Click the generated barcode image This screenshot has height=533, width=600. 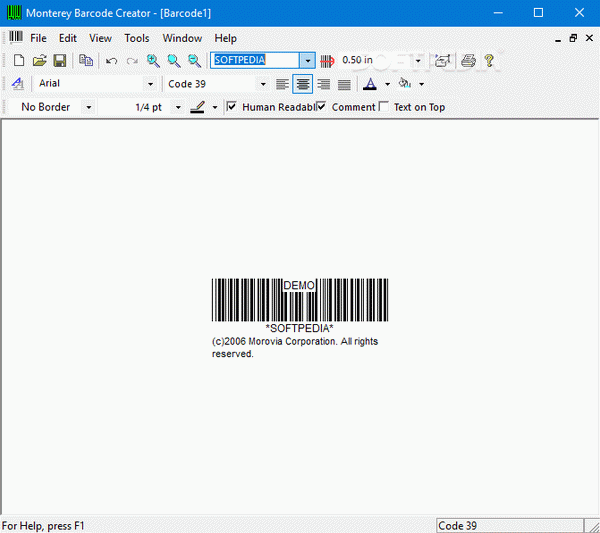(300, 300)
